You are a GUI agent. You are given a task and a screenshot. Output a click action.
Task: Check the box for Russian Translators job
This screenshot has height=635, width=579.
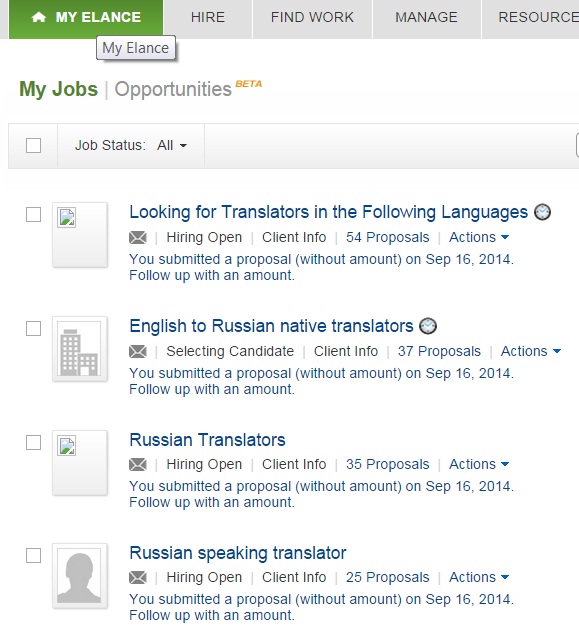click(33, 442)
